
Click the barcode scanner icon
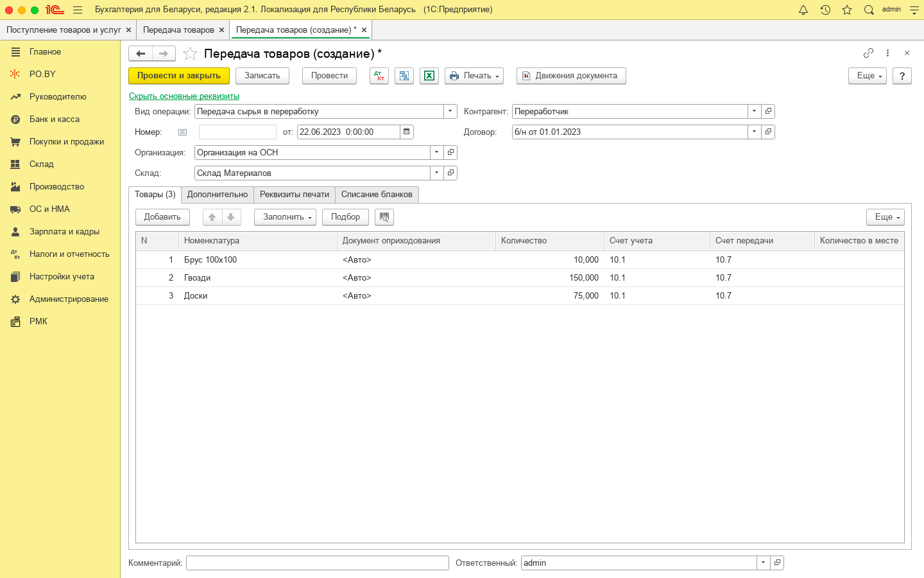click(x=384, y=217)
